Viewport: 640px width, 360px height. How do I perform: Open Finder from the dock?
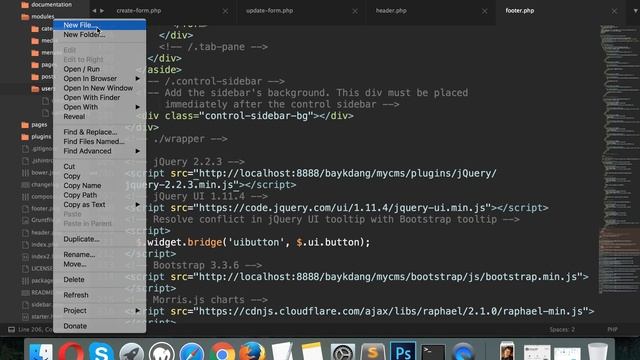coord(41,352)
